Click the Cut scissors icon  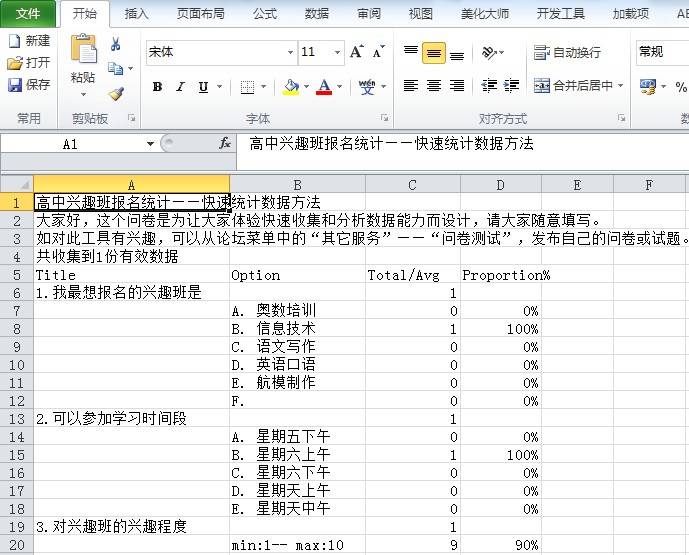pyautogui.click(x=116, y=44)
